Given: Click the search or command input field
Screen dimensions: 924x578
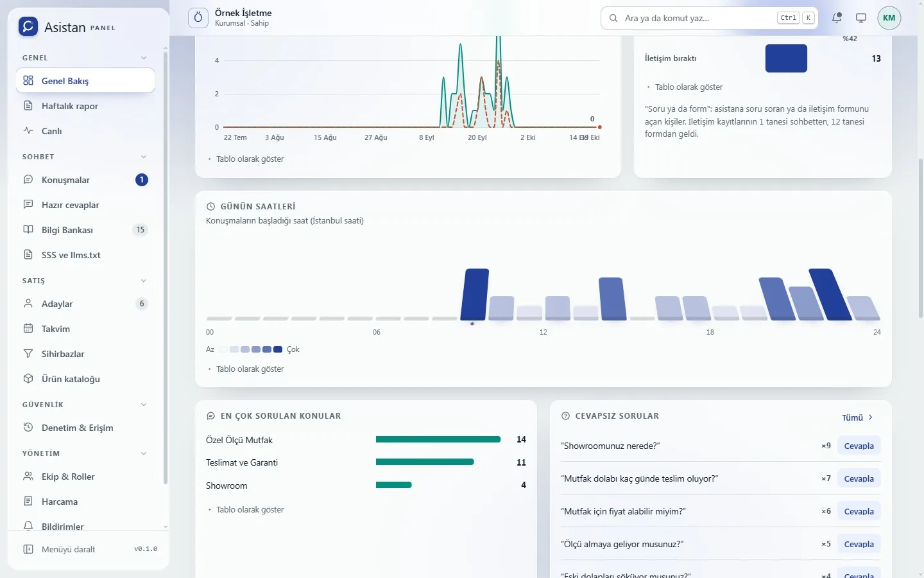Looking at the screenshot, I should (710, 18).
